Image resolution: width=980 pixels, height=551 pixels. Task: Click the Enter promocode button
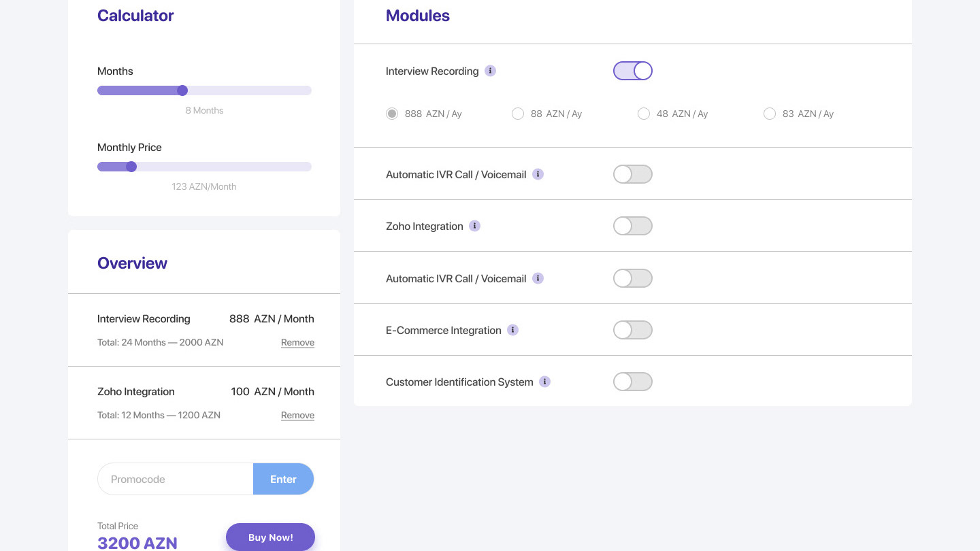283,479
